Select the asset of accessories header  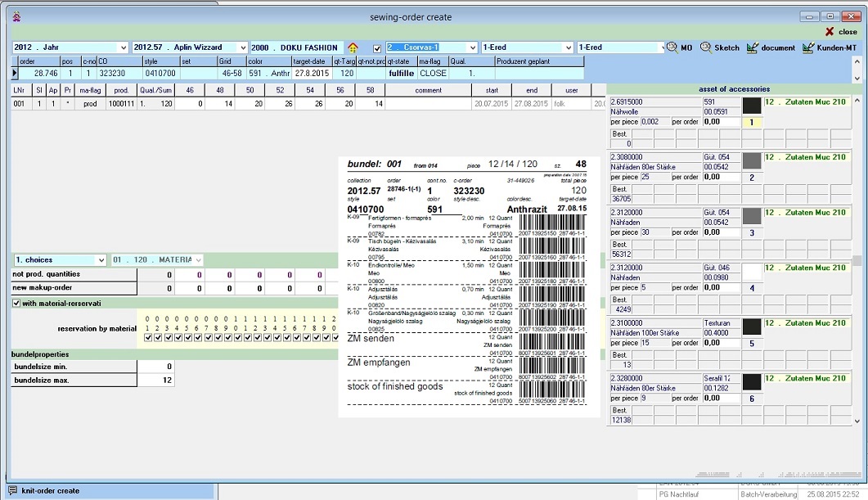734,89
